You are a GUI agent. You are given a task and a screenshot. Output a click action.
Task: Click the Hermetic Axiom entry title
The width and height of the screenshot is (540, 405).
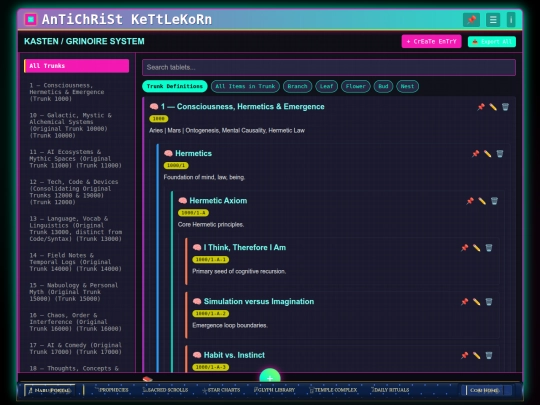(218, 201)
